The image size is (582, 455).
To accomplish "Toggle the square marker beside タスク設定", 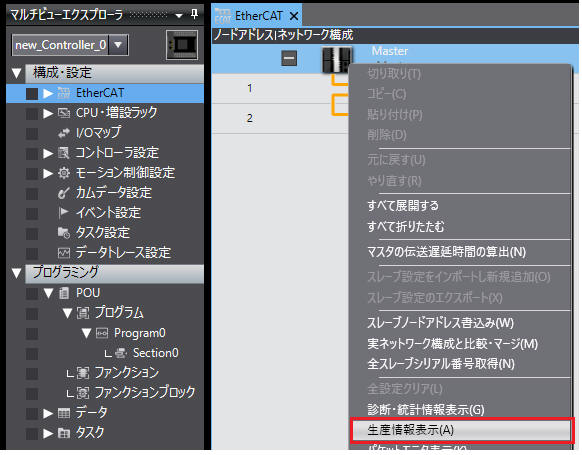I will [32, 233].
